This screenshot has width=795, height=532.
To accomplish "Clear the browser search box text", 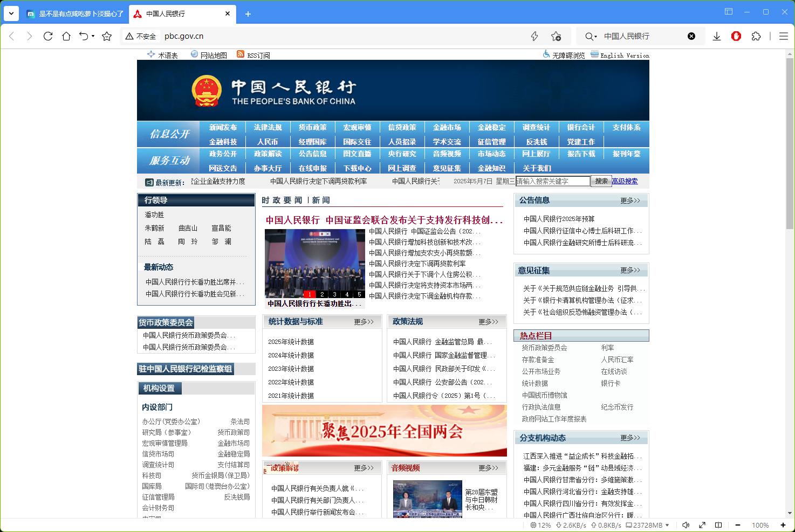I will pos(691,36).
